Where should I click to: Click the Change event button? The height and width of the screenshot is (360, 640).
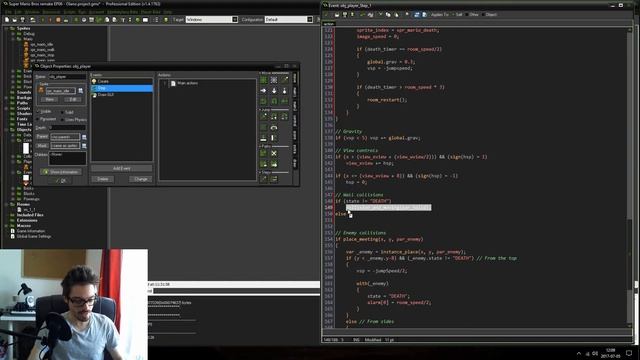point(141,179)
